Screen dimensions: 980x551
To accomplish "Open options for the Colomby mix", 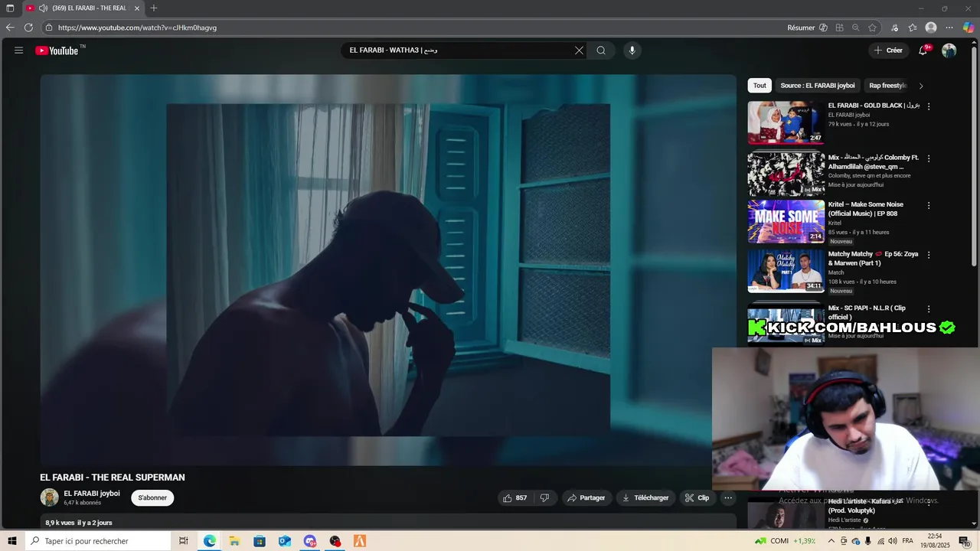I will click(x=929, y=158).
